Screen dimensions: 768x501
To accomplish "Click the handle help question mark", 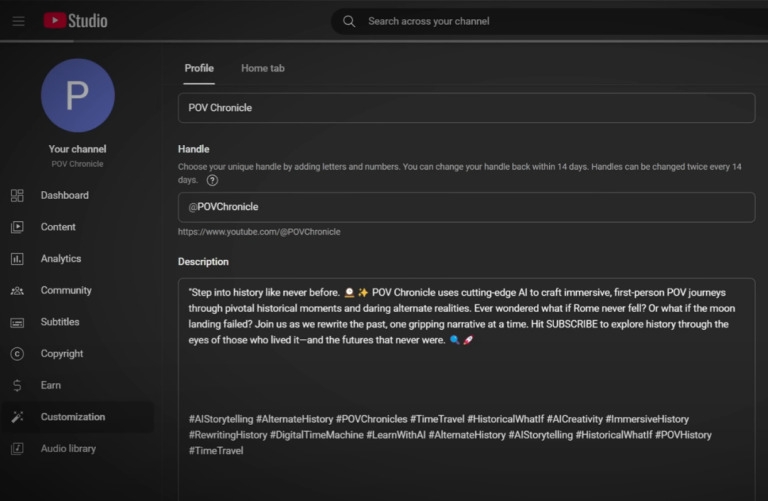I will click(212, 180).
